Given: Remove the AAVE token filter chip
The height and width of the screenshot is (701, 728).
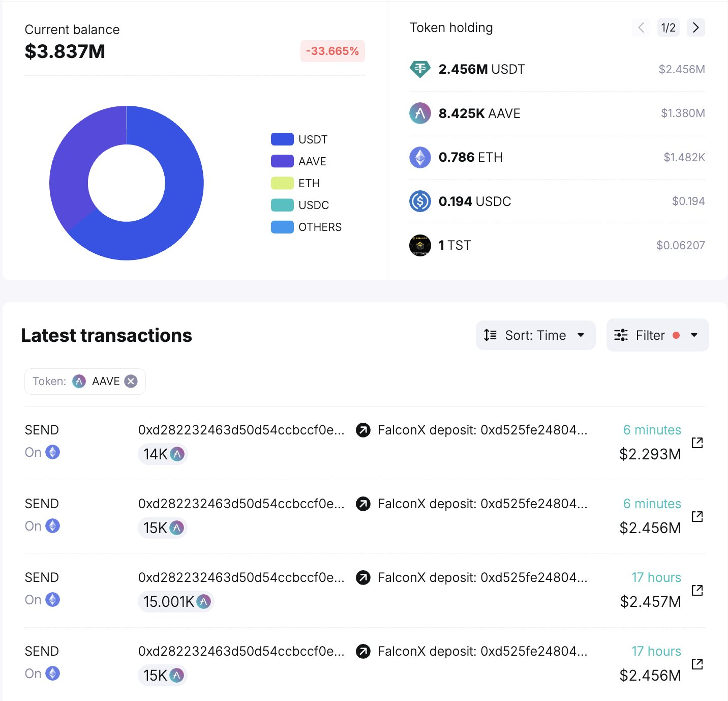Looking at the screenshot, I should click(131, 381).
